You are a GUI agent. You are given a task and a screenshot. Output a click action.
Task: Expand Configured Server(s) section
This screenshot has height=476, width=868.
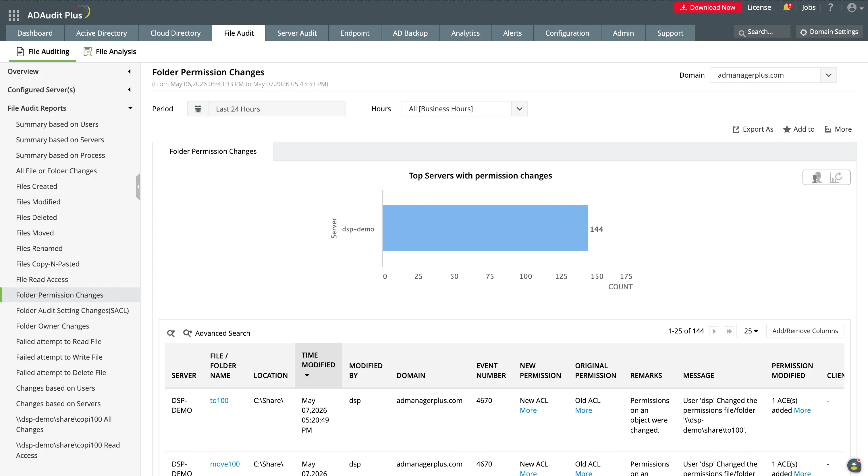(x=129, y=90)
